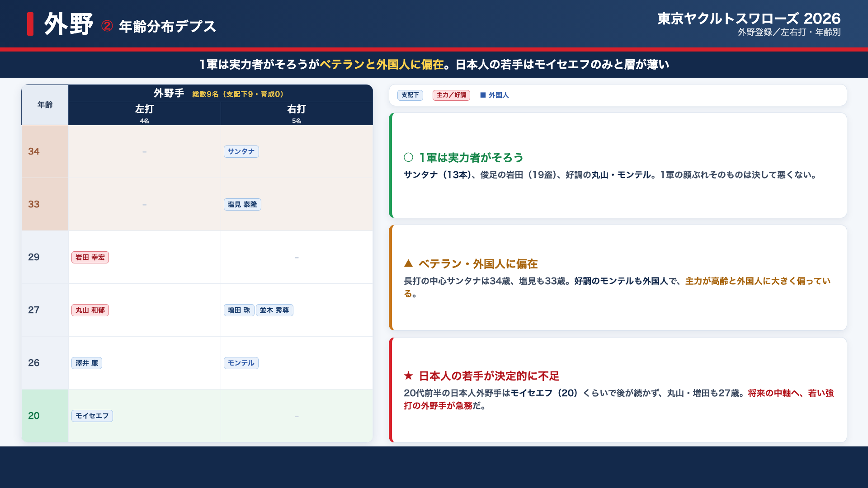
Task: Click the サンタナ player tag
Action: 241,151
